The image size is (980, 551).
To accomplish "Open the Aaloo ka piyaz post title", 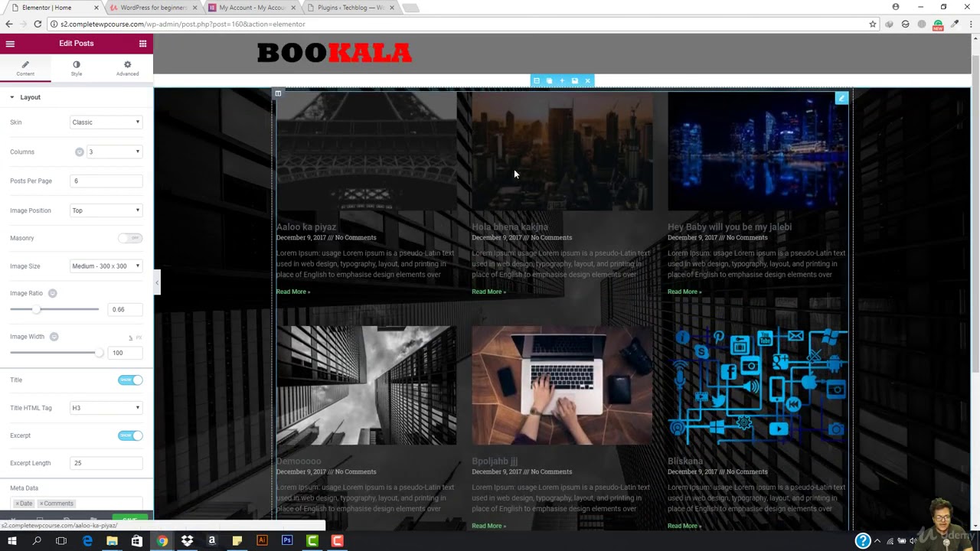I will click(x=306, y=227).
